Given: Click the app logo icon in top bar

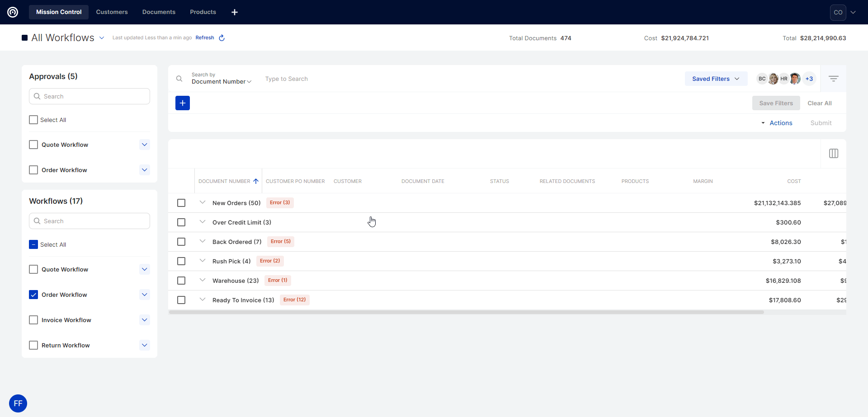Looking at the screenshot, I should click(13, 12).
